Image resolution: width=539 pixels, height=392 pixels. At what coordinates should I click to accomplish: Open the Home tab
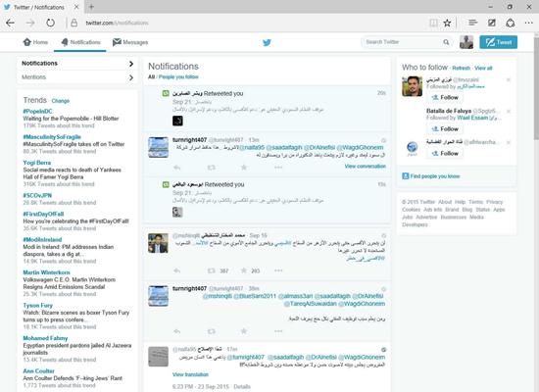[35, 42]
